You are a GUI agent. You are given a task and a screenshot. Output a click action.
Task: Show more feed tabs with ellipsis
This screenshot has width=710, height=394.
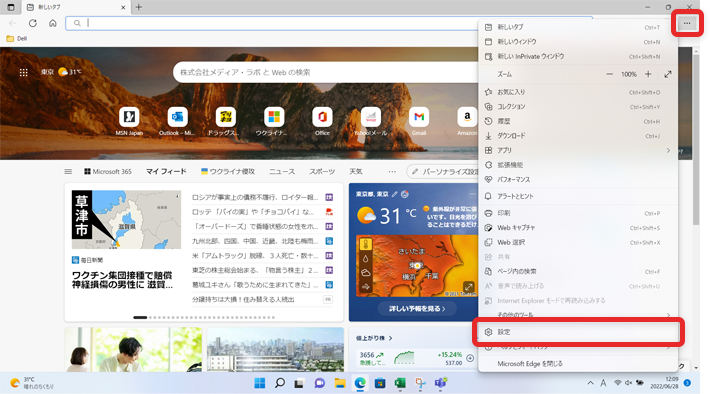tap(392, 172)
